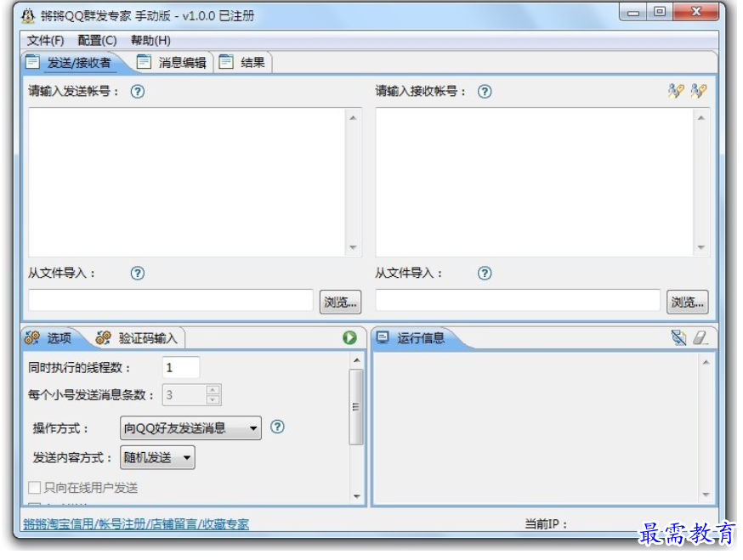Open the 配置(C) menu

pos(97,41)
